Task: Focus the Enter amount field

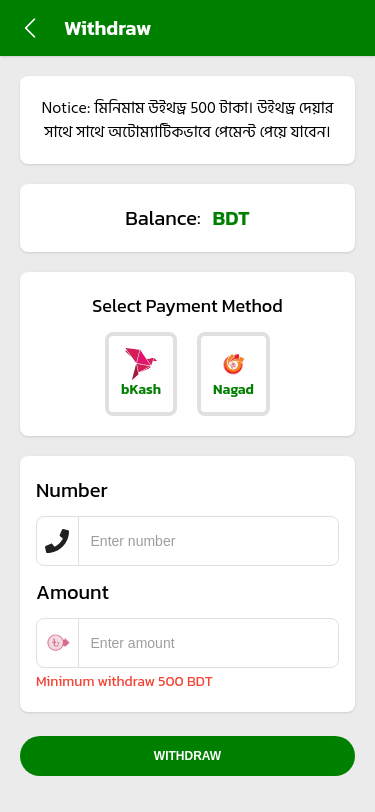Action: [208, 643]
